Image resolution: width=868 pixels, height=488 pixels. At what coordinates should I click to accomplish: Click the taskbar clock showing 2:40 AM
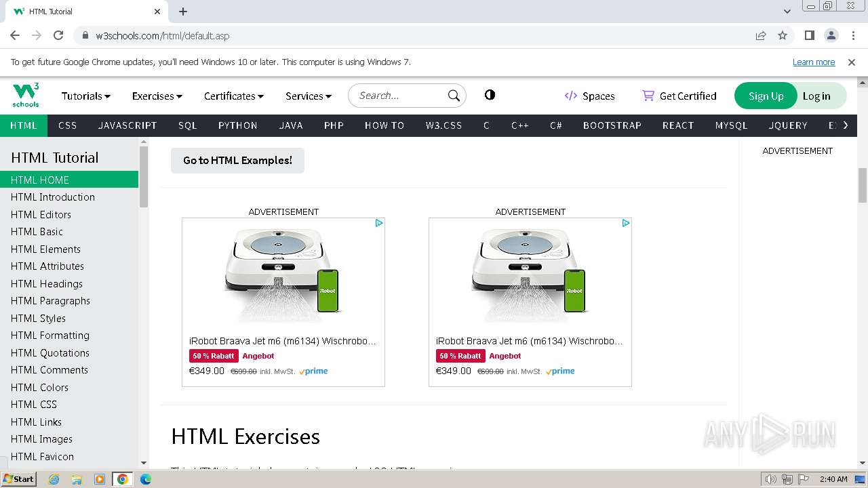pos(833,479)
